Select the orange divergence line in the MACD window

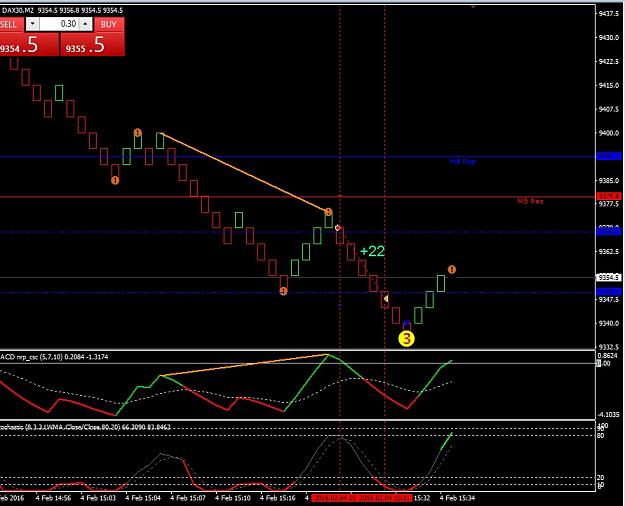point(244,365)
